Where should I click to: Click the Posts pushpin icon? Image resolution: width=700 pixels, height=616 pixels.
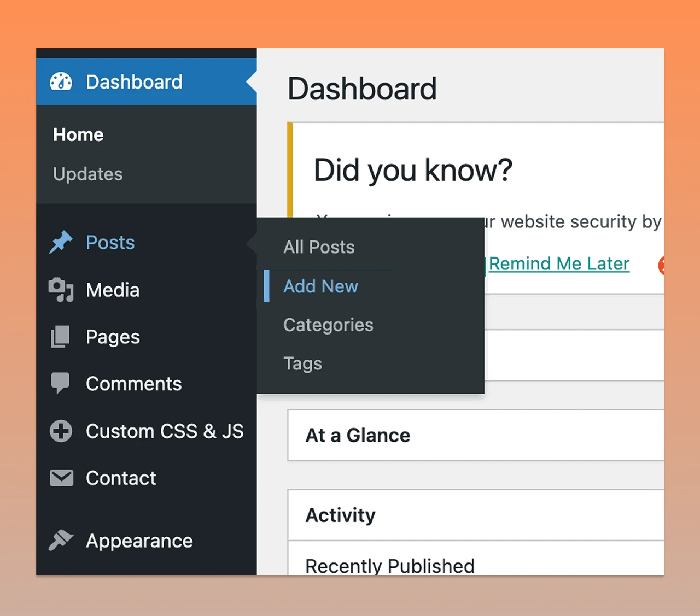click(x=61, y=242)
